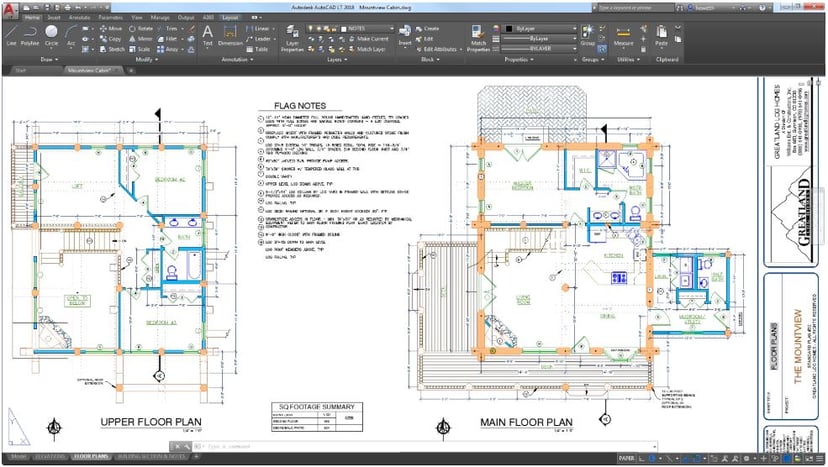The image size is (828, 467).
Task: Switch to the Insert ribbon tab
Action: [x=54, y=17]
